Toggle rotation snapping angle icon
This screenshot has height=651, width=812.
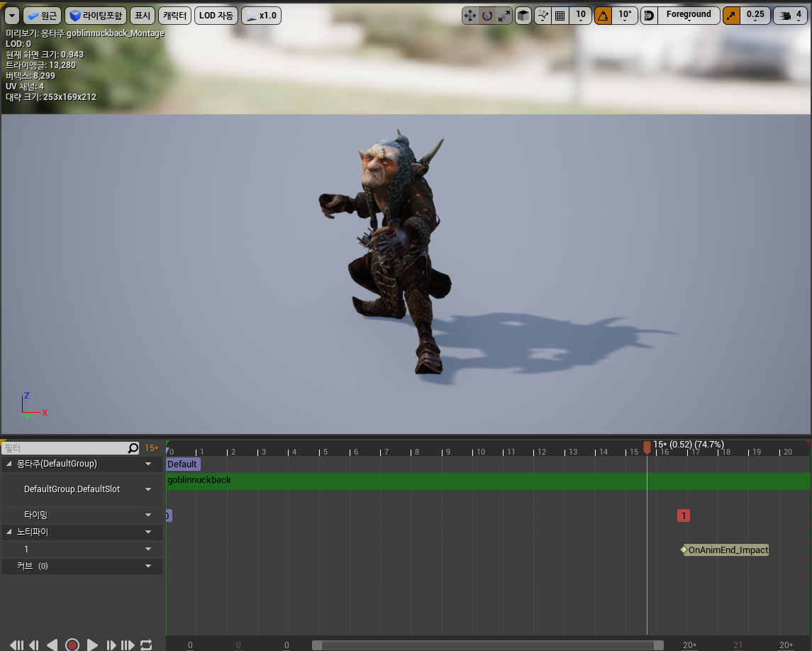click(x=603, y=16)
